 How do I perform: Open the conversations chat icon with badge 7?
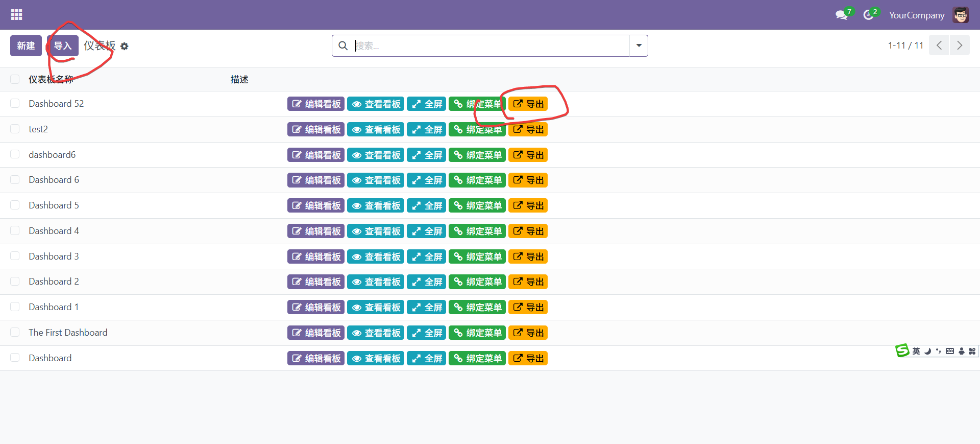click(x=841, y=15)
